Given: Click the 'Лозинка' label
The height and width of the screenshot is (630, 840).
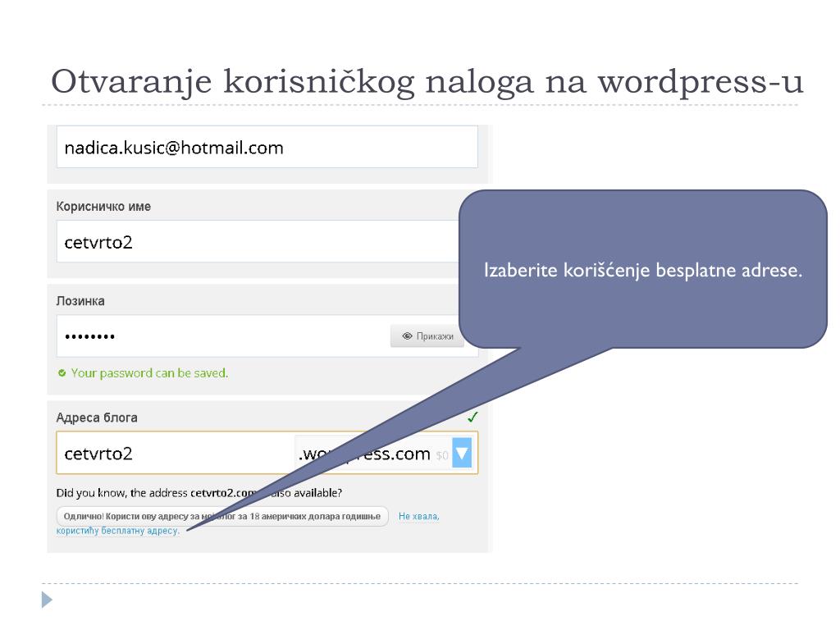Looking at the screenshot, I should point(80,300).
